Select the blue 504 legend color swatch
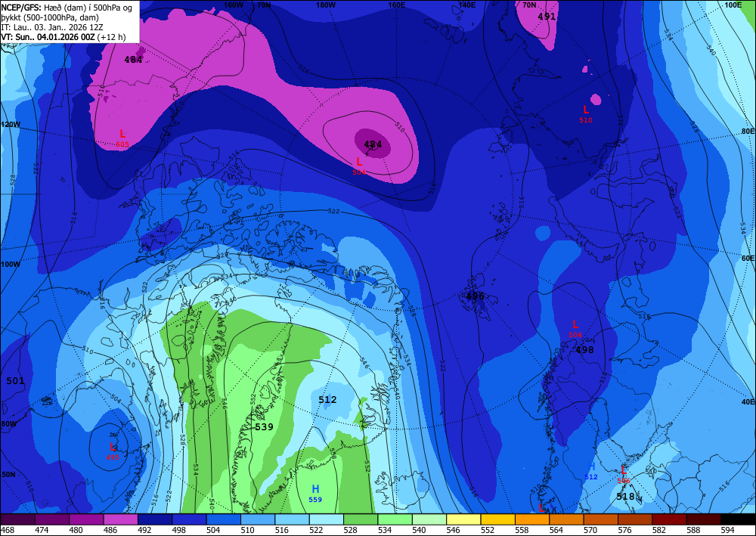 click(223, 519)
